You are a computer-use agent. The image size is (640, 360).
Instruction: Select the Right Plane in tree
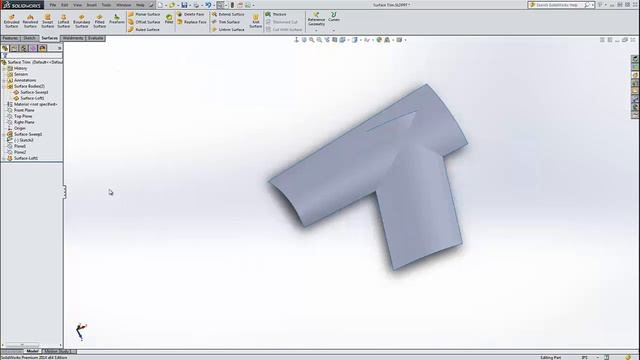click(x=24, y=122)
